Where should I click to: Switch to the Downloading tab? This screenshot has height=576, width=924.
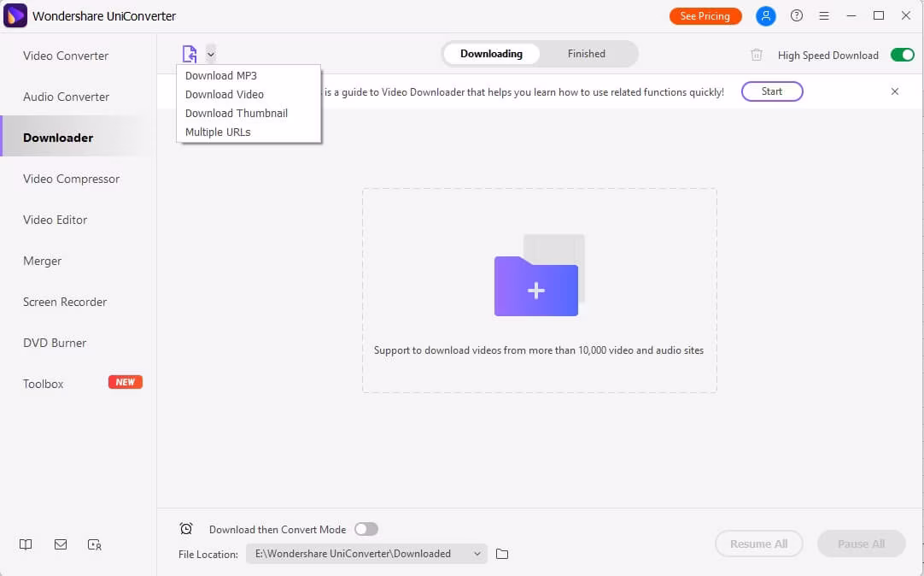(x=491, y=54)
